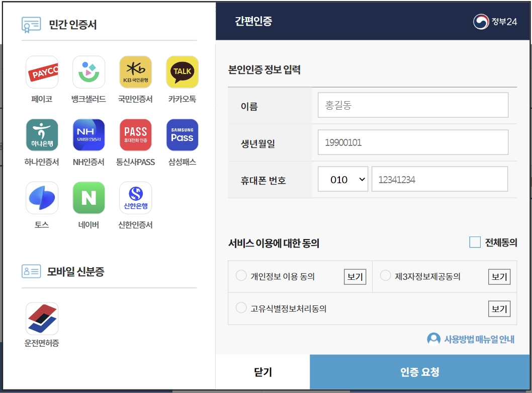Screen dimensions: 532x393
Task: Open the 010 phone prefix dropdown
Action: coord(342,179)
